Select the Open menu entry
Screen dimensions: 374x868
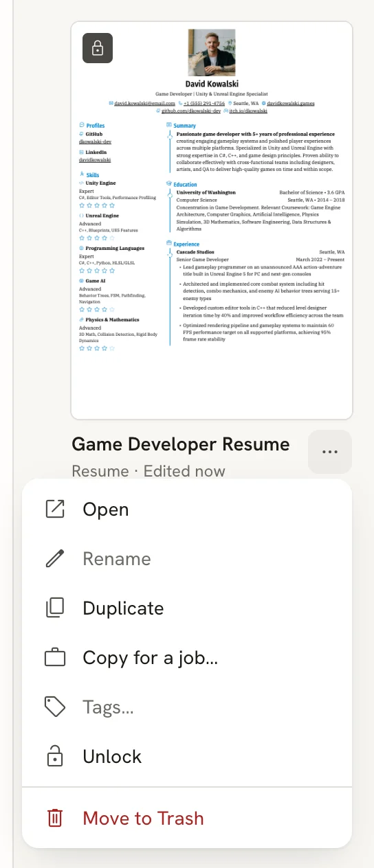(x=187, y=510)
